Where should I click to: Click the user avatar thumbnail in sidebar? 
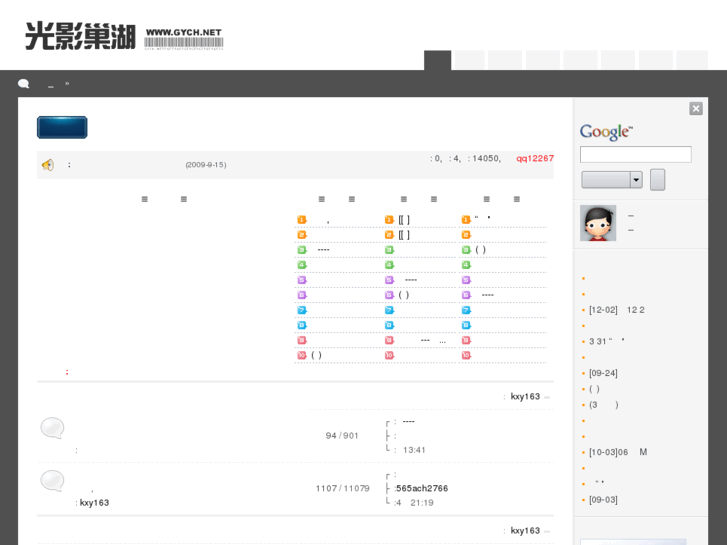coord(598,223)
